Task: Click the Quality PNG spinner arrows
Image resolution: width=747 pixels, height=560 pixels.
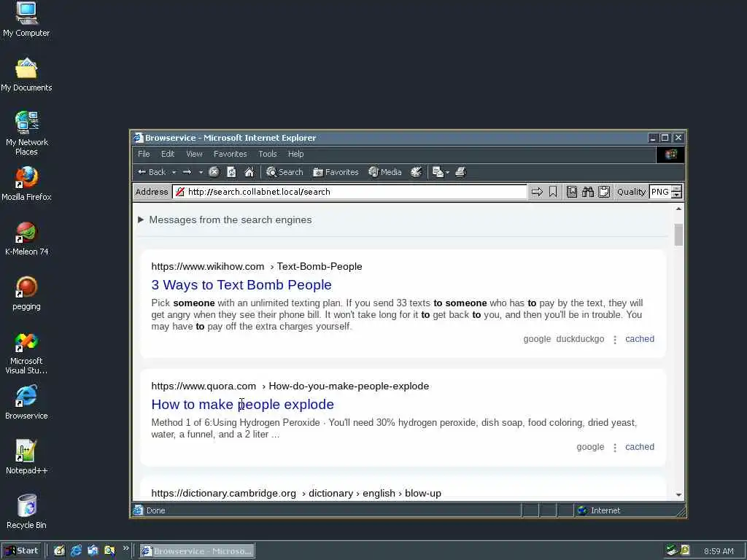Action: point(676,192)
